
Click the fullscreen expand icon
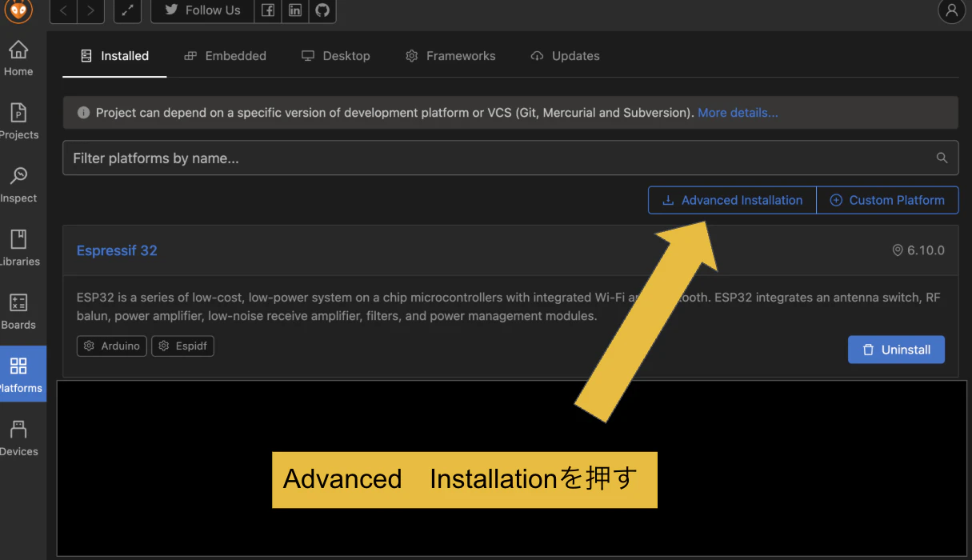(x=127, y=10)
